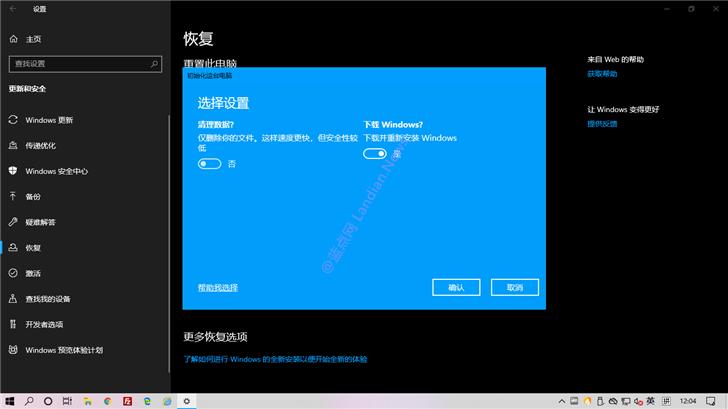Click the 恢复 page heading
728x409 pixels.
click(x=198, y=39)
